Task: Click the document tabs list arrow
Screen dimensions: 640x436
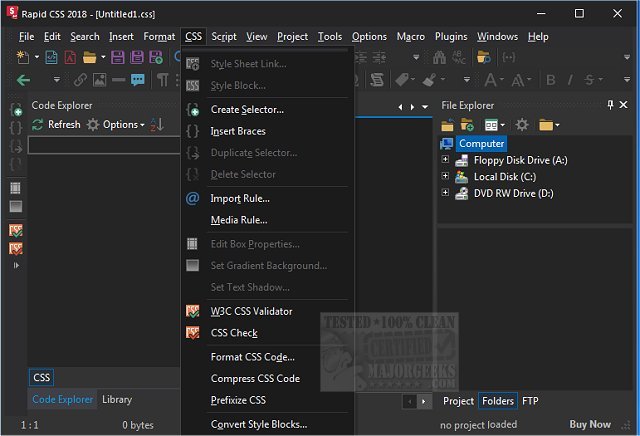Action: (425, 107)
